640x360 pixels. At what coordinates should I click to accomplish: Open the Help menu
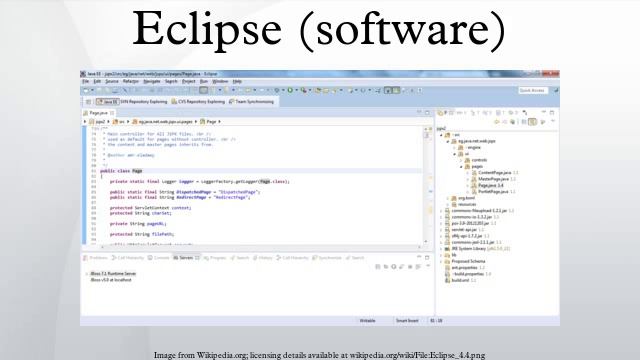[237, 82]
